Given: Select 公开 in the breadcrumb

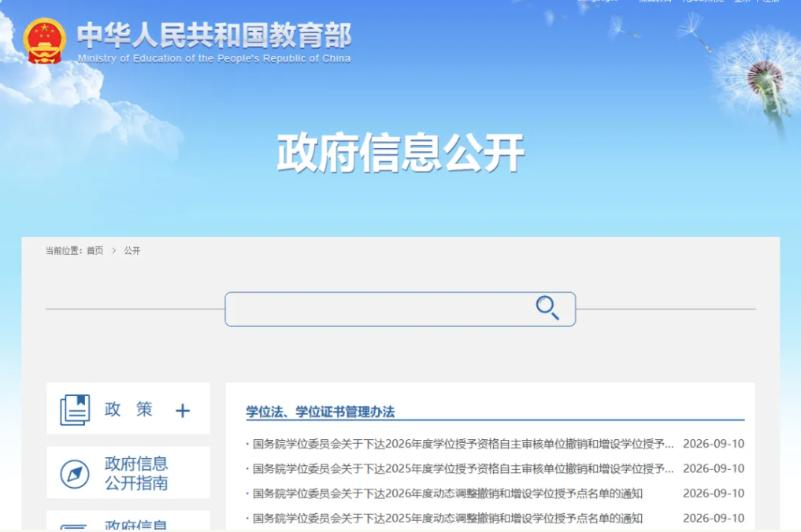Looking at the screenshot, I should pyautogui.click(x=132, y=251).
